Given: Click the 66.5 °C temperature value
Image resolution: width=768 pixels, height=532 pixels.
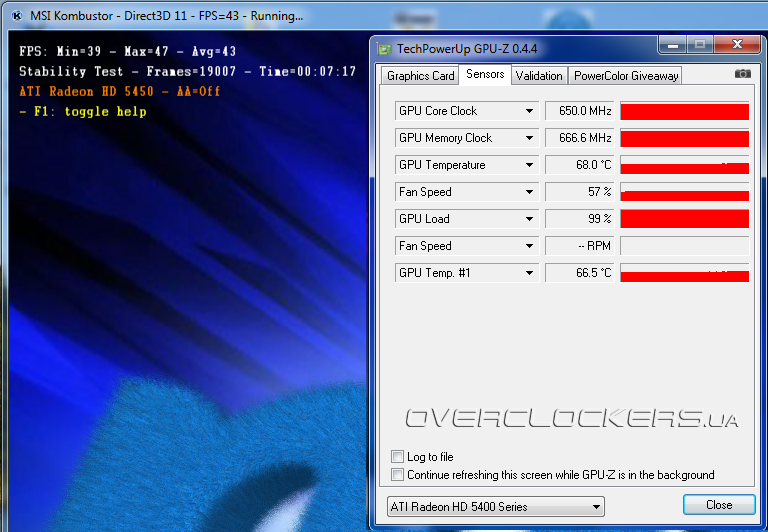Looking at the screenshot, I should (x=579, y=273).
